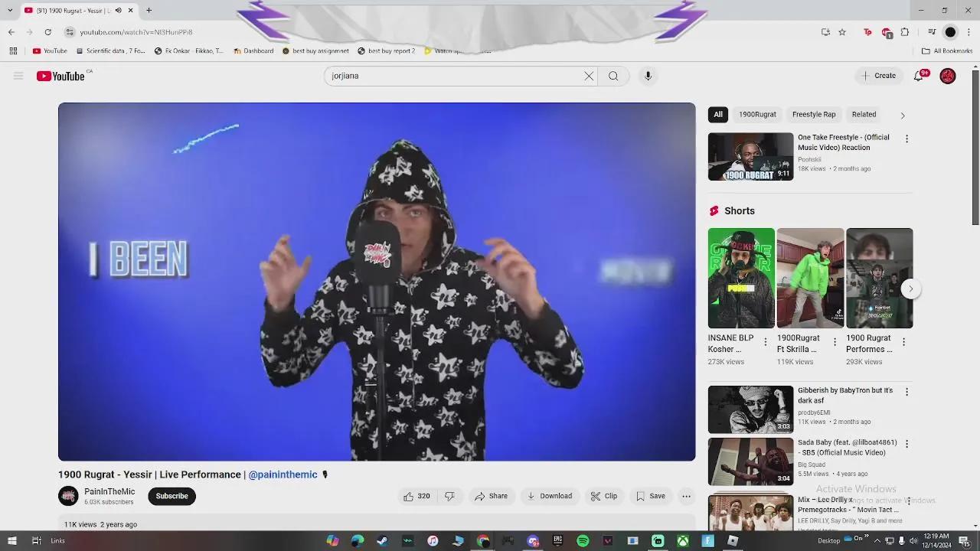The image size is (980, 551).
Task: Show more filter chips with the right arrow
Action: tap(903, 115)
